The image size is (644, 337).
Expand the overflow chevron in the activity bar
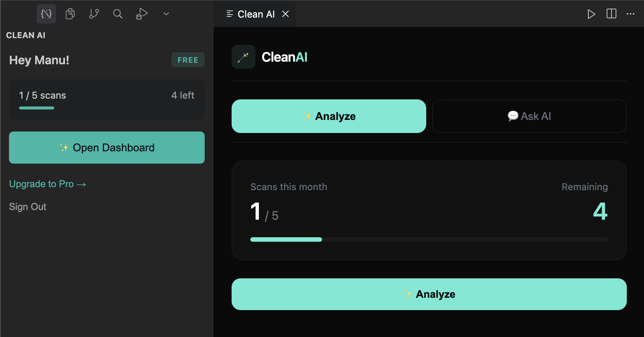[x=165, y=14]
